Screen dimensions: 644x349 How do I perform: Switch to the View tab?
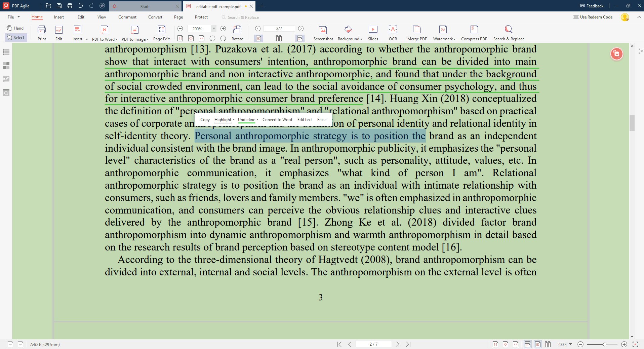tap(102, 17)
